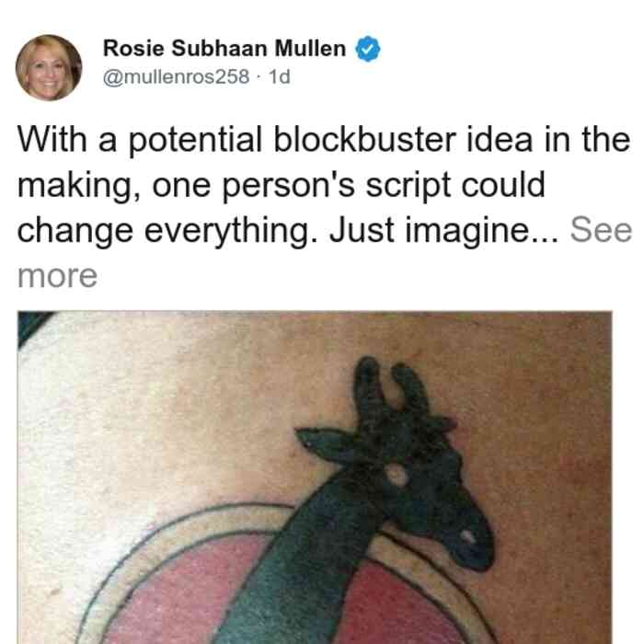Expand the post with See more
Image resolution: width=644 pixels, height=644 pixels.
click(601, 230)
